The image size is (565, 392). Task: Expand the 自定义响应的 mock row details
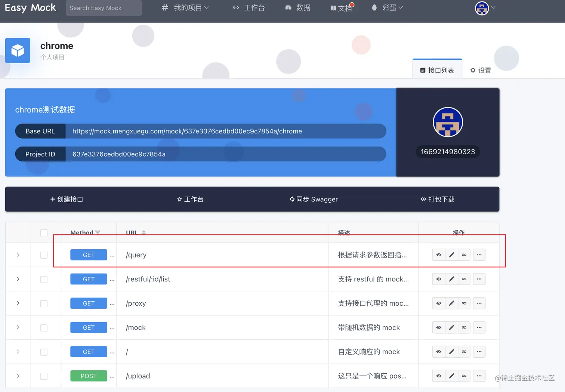tap(18, 352)
